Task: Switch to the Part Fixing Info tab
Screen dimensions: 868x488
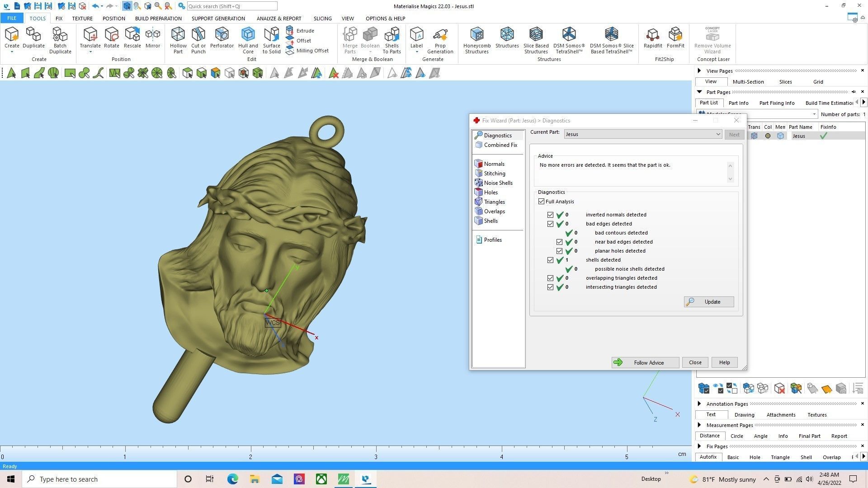Action: [x=777, y=103]
